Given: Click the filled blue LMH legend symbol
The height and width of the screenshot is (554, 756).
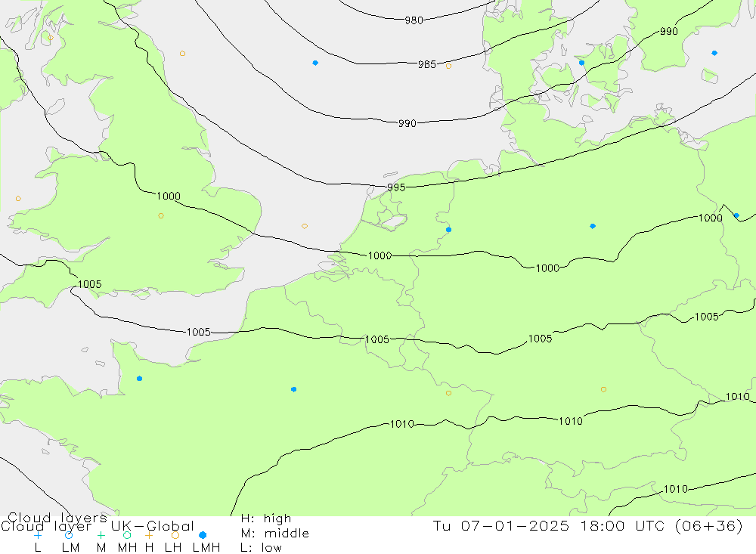Looking at the screenshot, I should 203,535.
